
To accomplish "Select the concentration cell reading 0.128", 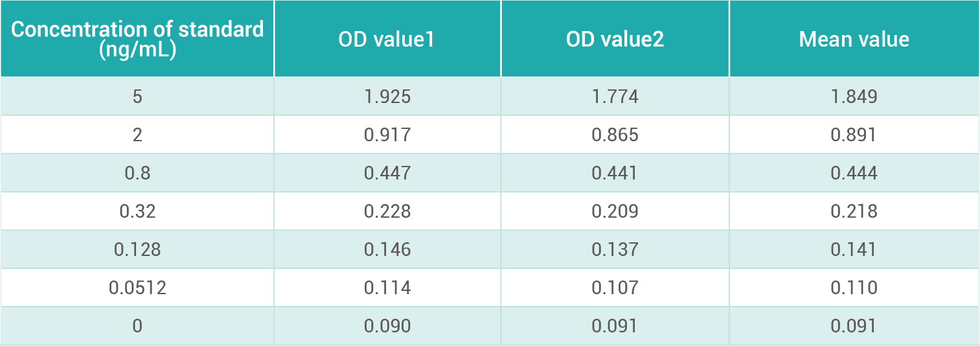I will (137, 249).
